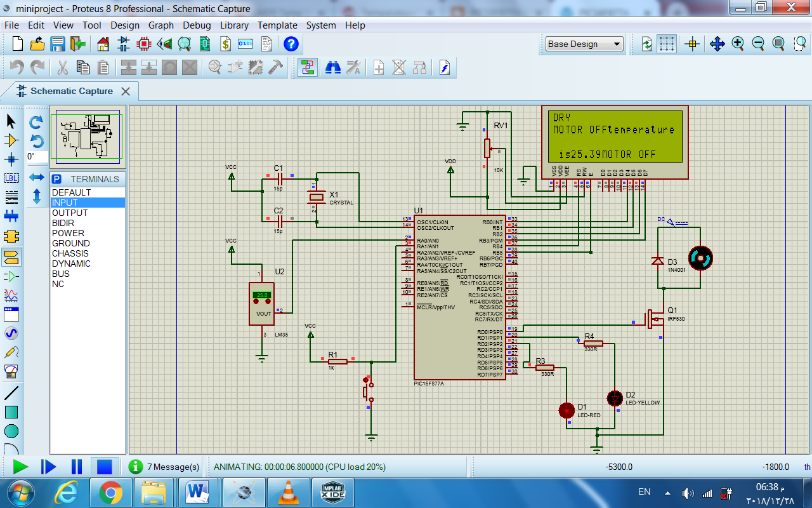Toggle the wire autorouter icon
Image resolution: width=812 pixels, height=508 pixels.
click(x=308, y=67)
